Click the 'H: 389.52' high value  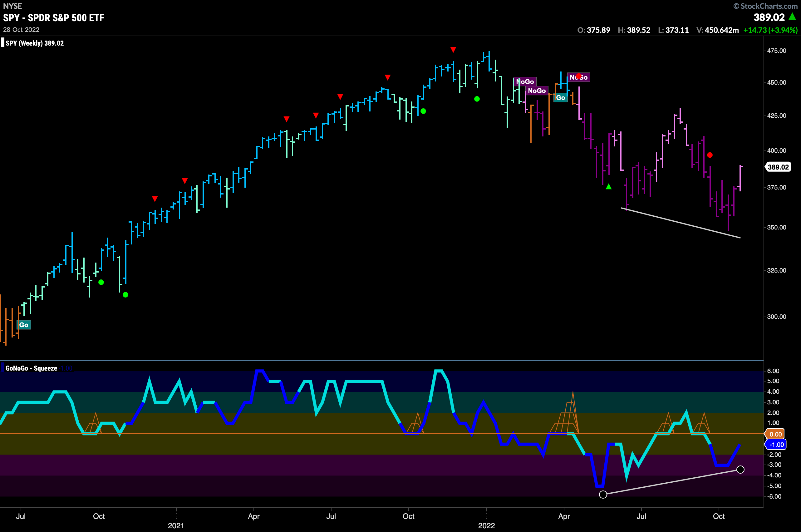634,30
